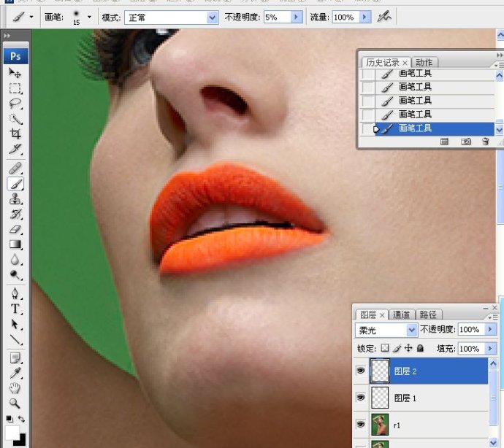Switch to the 图层 tab
The height and width of the screenshot is (448, 504).
pos(368,314)
